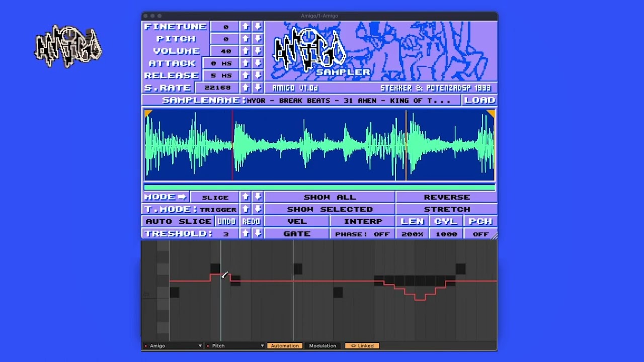Screen dimensions: 644x362
Task: Redo the auto slice
Action: (x=251, y=221)
